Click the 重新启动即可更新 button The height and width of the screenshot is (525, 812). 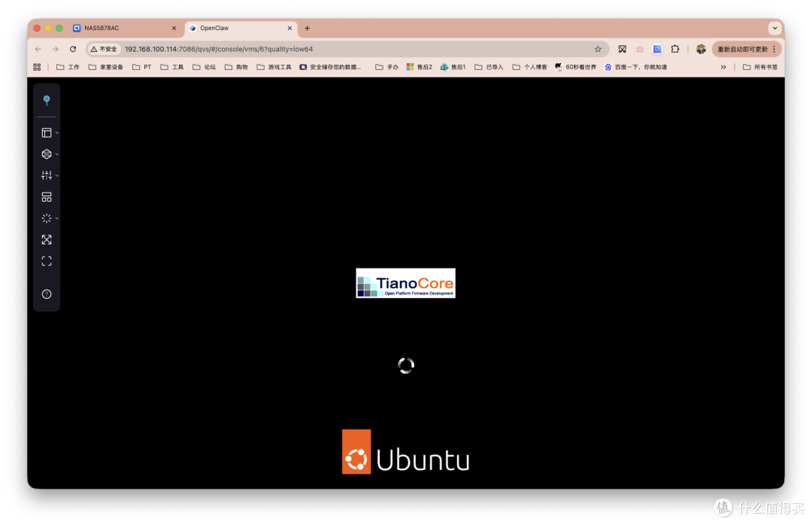[x=742, y=49]
